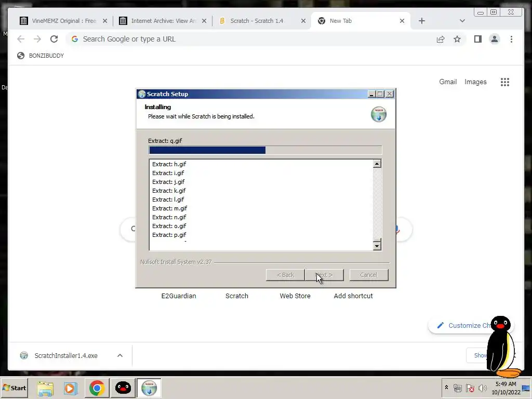Open Google apps grid
532x399 pixels.
click(505, 82)
